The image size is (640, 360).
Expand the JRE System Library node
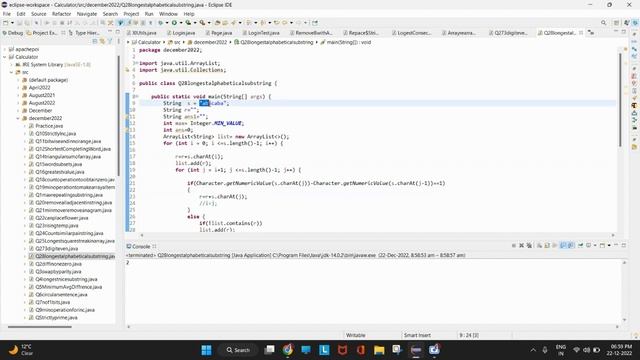11,64
